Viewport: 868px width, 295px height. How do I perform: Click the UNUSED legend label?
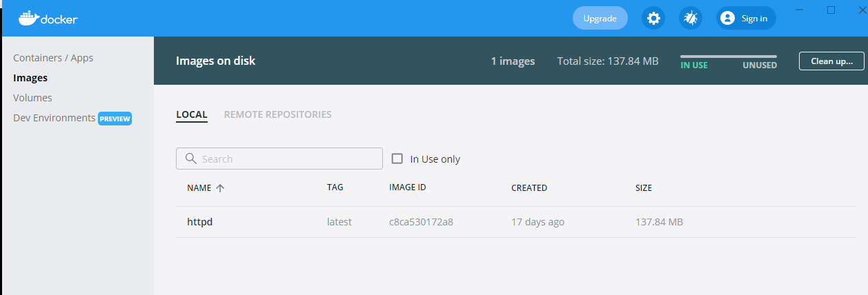click(760, 65)
